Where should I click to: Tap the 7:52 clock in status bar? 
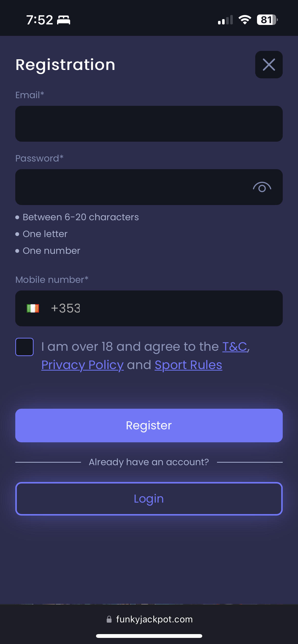(40, 20)
